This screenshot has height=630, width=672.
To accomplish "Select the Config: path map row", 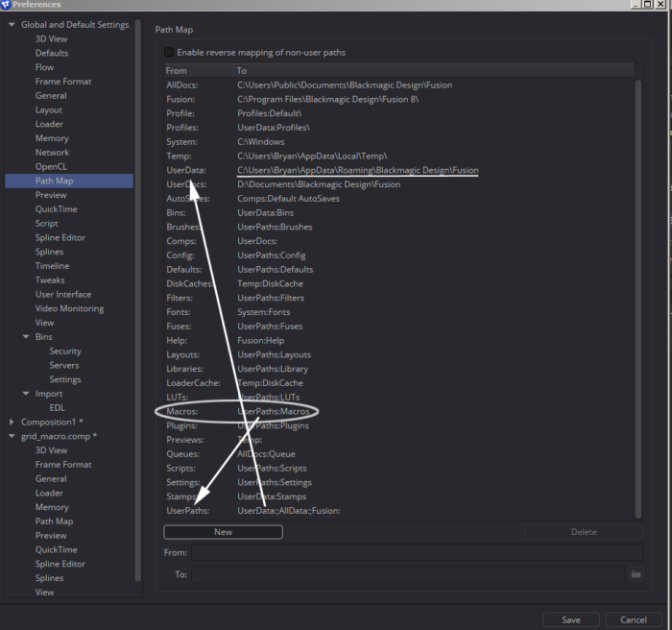I will (x=399, y=255).
